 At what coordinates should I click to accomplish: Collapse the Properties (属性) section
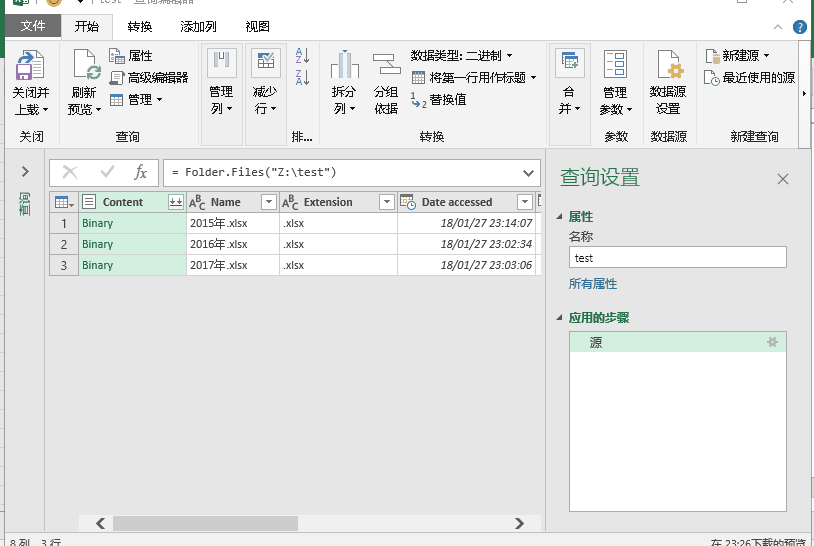[x=559, y=216]
